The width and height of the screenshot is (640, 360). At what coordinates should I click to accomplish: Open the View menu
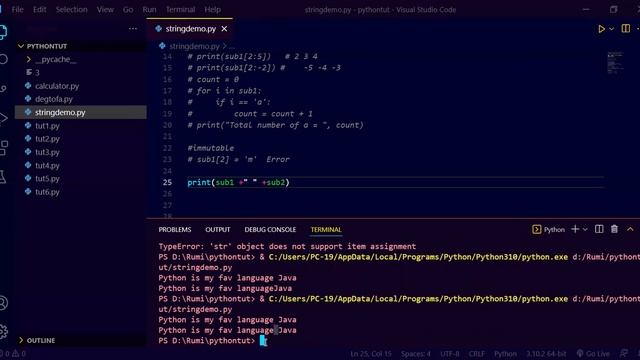pyautogui.click(x=105, y=9)
